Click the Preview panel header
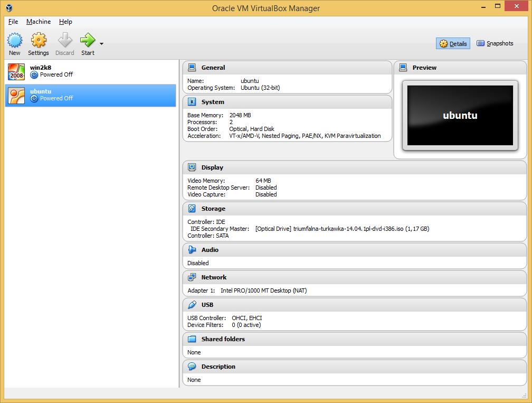532x403 pixels. click(460, 68)
